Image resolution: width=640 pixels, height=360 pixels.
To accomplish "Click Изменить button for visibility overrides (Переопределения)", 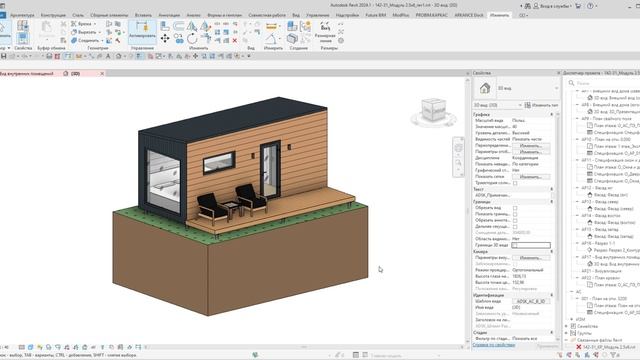I will [531, 146].
